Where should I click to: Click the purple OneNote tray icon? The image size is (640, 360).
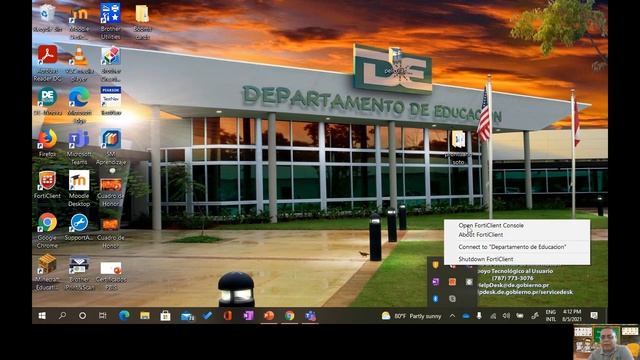(436, 282)
